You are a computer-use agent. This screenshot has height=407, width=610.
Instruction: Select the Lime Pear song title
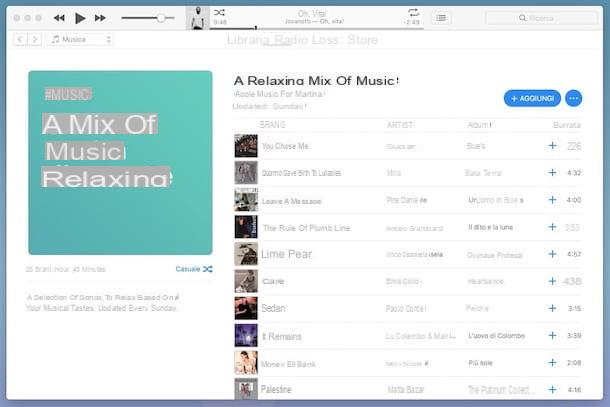point(286,254)
